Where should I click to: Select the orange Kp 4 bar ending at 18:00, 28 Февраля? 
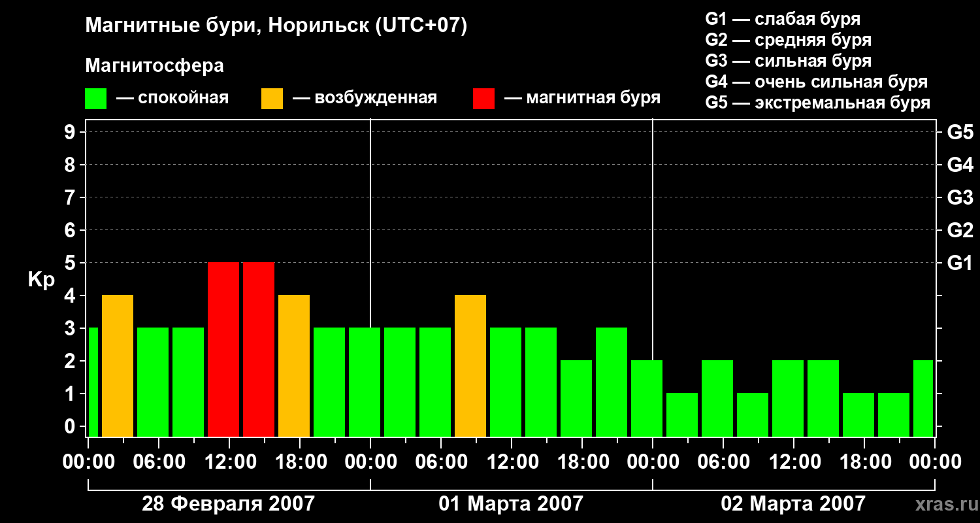[294, 365]
